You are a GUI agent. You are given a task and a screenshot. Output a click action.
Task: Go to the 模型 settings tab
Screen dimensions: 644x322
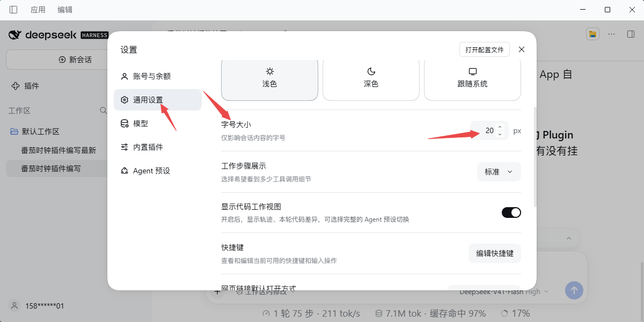pyautogui.click(x=158, y=123)
